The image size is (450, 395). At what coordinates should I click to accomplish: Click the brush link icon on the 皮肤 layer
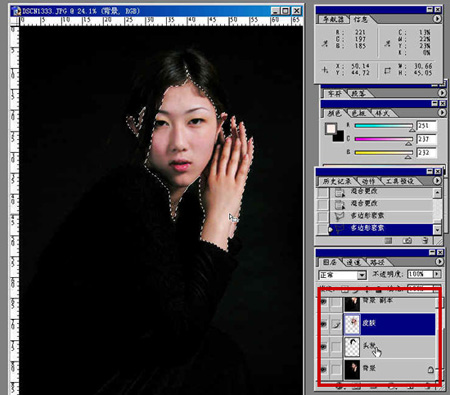pyautogui.click(x=336, y=324)
